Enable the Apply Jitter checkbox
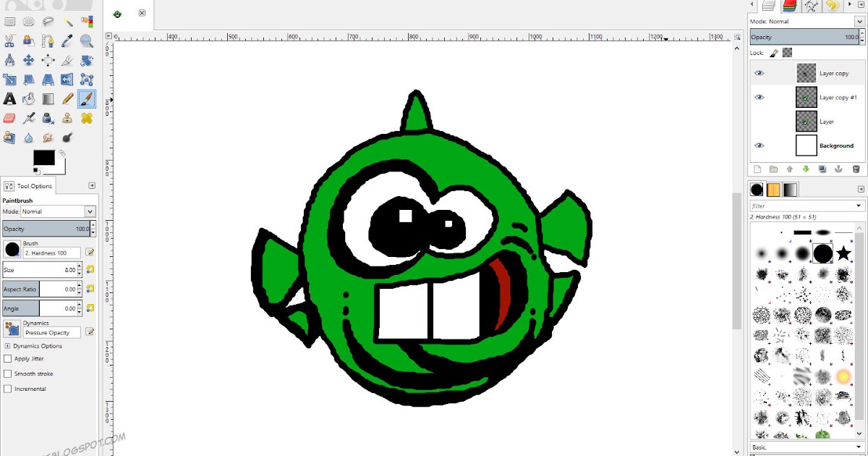 [7, 358]
